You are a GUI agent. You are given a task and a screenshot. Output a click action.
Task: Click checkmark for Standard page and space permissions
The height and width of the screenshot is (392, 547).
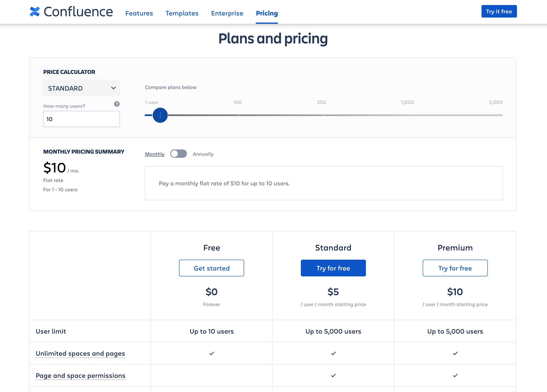coord(333,376)
